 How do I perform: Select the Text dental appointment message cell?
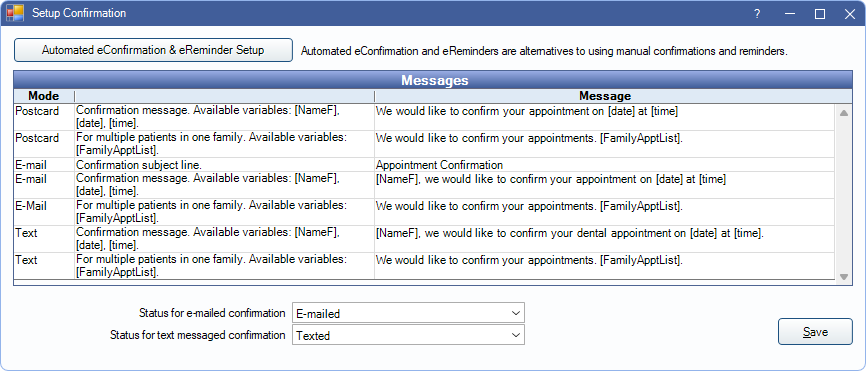tap(605, 239)
